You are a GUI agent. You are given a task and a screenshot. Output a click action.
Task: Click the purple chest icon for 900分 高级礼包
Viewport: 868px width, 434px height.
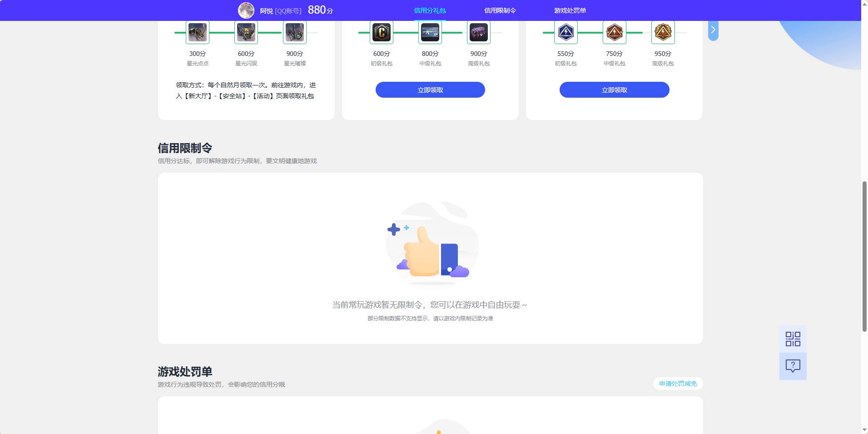click(x=479, y=32)
